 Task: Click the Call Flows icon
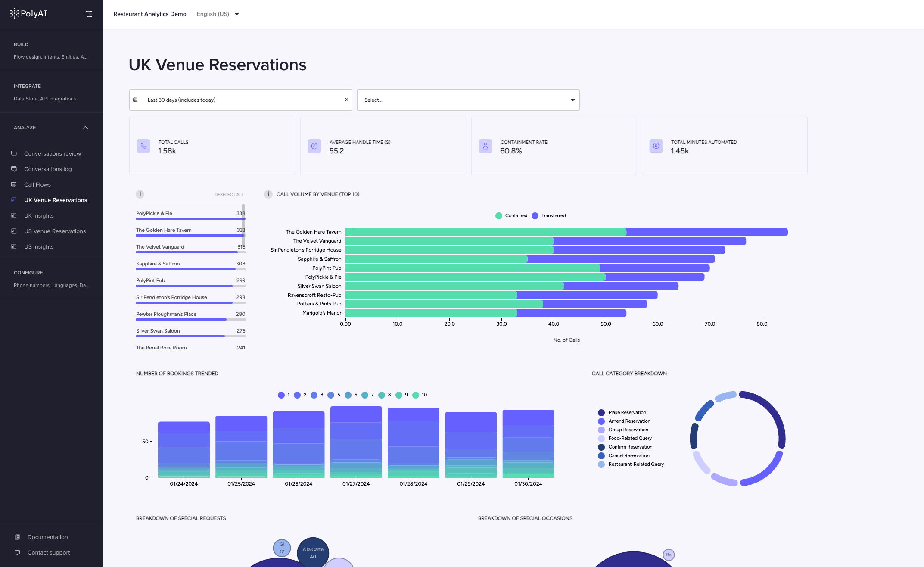point(14,184)
